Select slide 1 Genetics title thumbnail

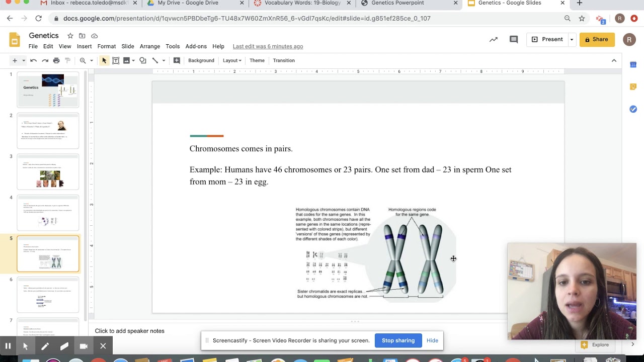(48, 89)
